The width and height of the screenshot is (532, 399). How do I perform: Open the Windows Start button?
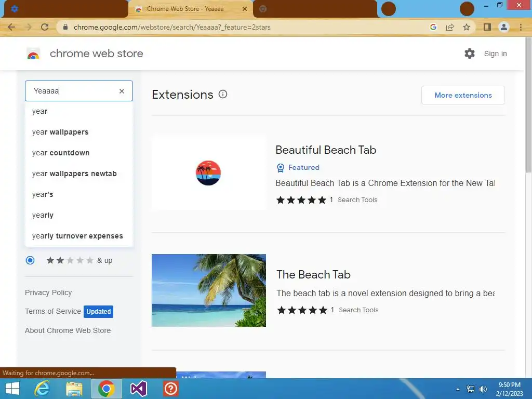click(x=12, y=389)
